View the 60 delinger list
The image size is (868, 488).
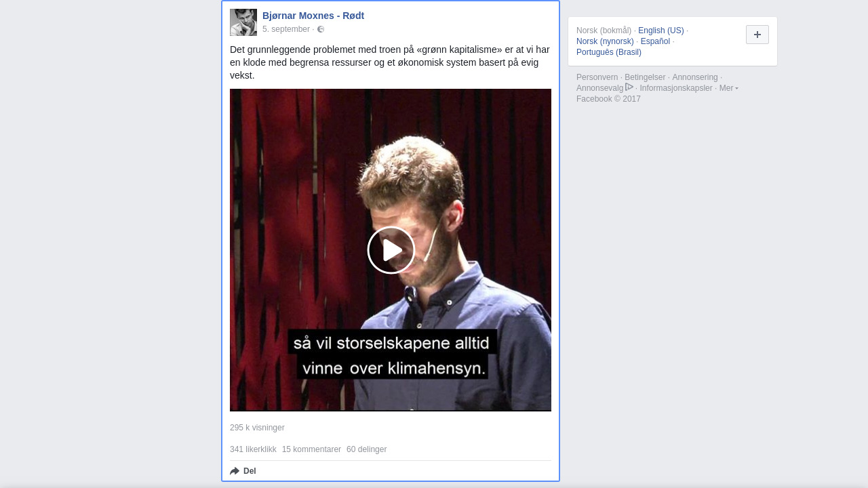click(366, 449)
